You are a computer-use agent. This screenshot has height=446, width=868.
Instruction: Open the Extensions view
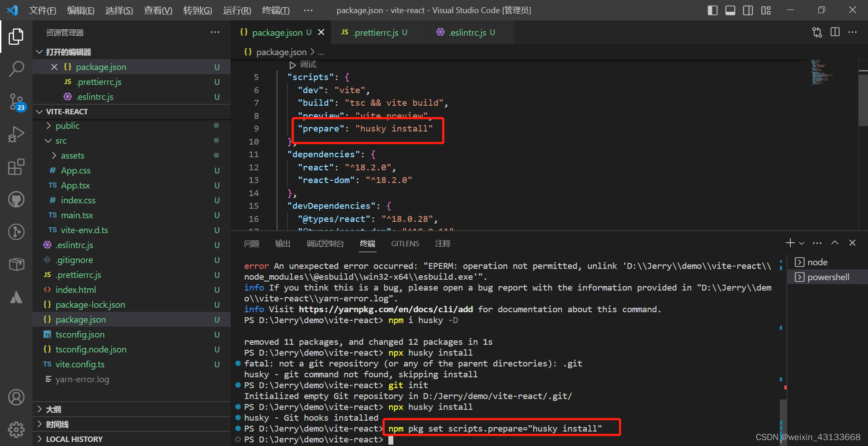[x=16, y=167]
